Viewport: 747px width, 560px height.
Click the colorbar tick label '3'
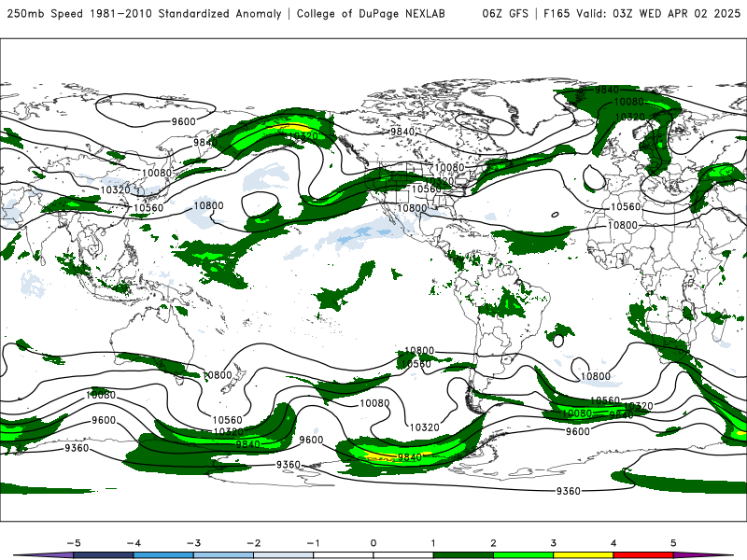tap(553, 543)
